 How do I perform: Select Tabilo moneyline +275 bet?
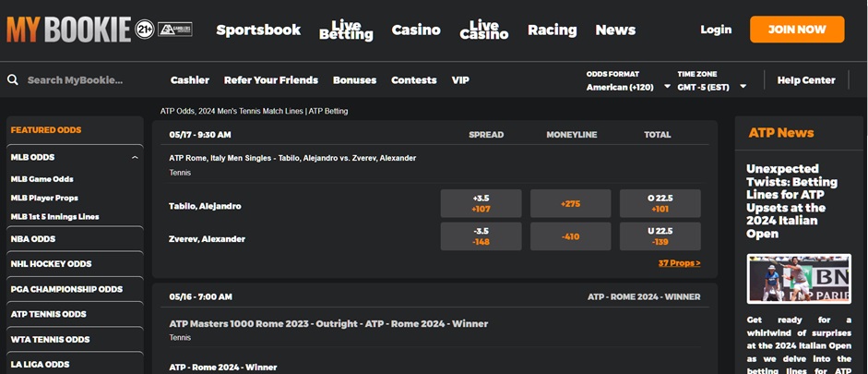coord(571,203)
